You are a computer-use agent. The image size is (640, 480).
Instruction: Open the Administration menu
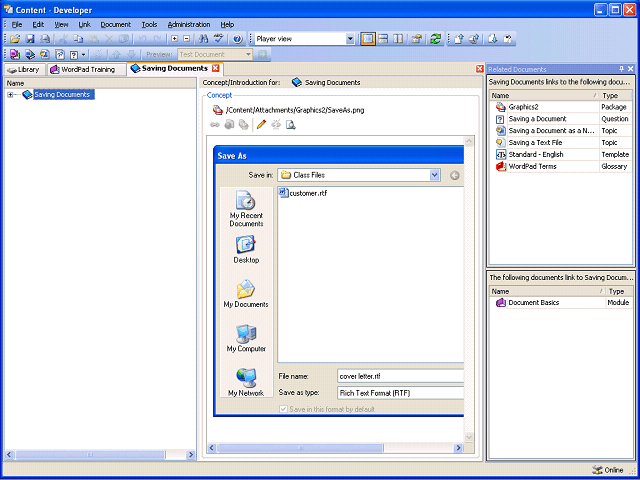tap(189, 24)
